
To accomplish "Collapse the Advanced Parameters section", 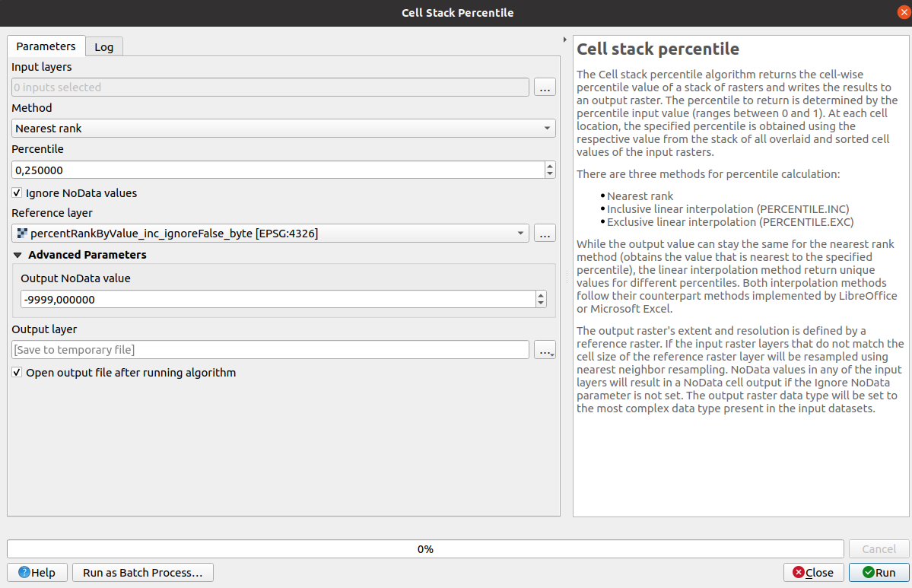I will coord(18,255).
